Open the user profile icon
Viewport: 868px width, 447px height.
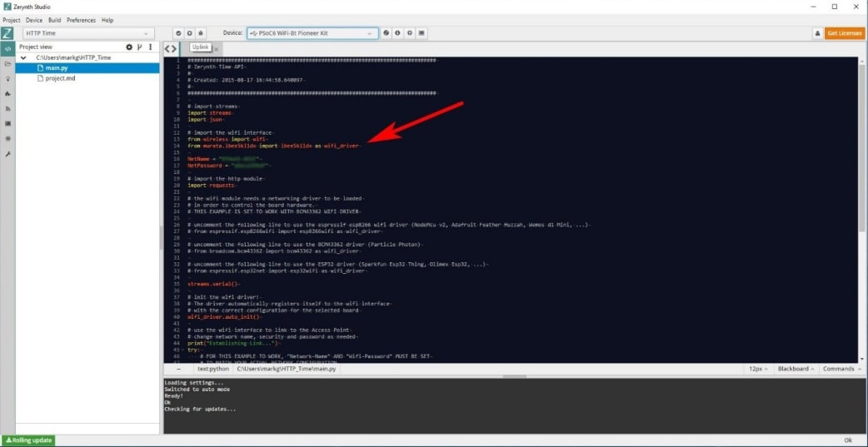[817, 34]
